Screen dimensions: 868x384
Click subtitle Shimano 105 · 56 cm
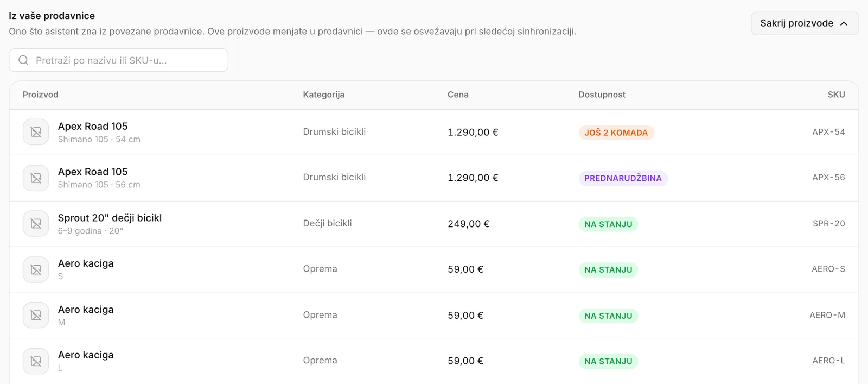pos(99,185)
